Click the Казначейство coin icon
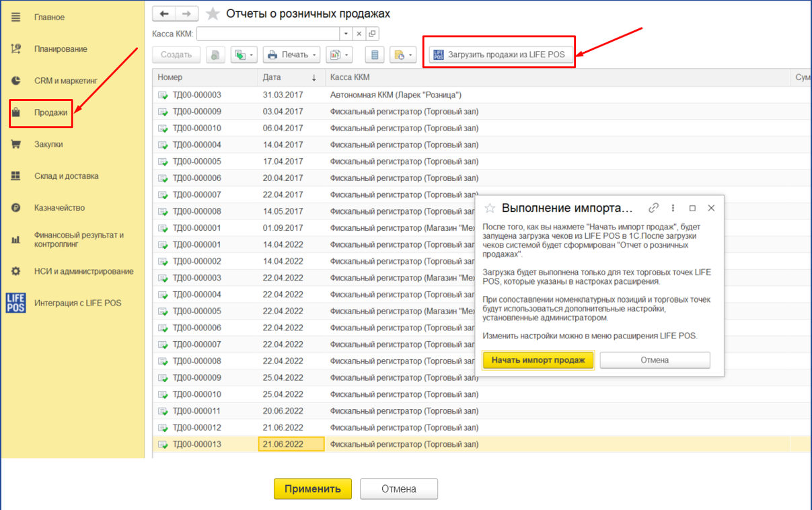Image resolution: width=812 pixels, height=510 pixels. (16, 208)
